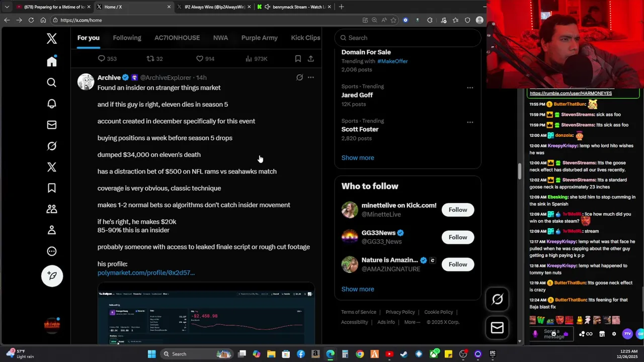Open Windows Start menu
The image size is (644, 362).
point(151,354)
